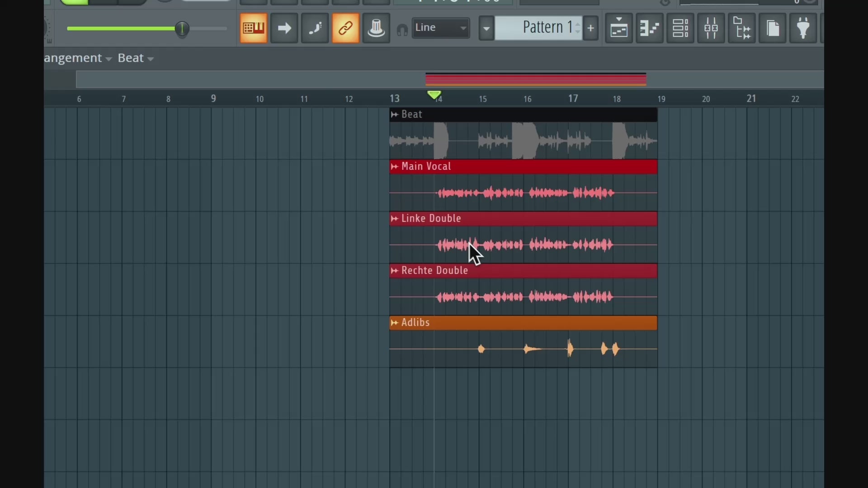Toggle the headphone snap icon
868x488 pixels.
pos(402,30)
